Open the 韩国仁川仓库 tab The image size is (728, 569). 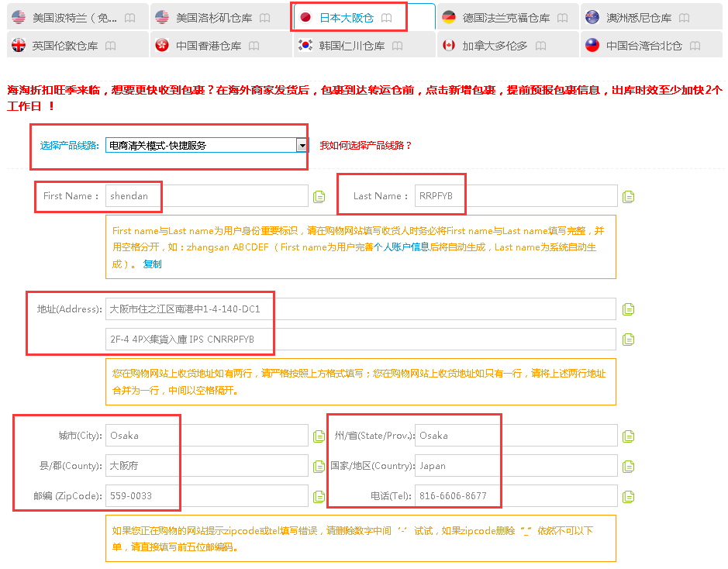[351, 46]
